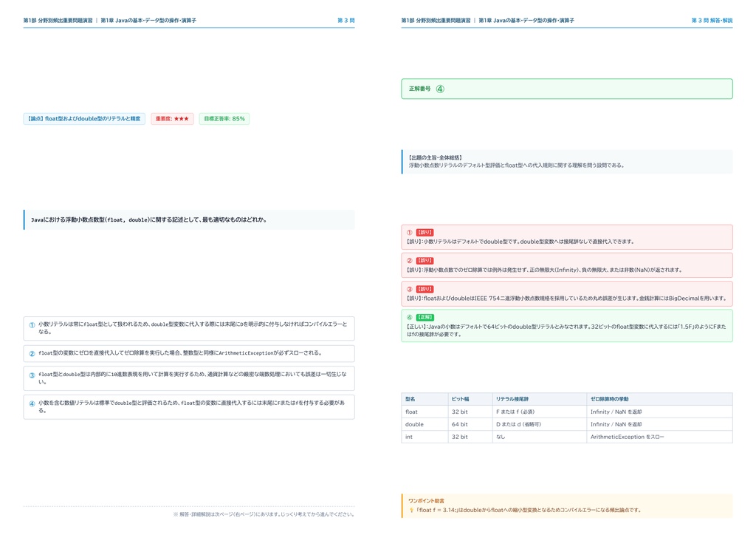Click the 第 3 問 label on the question page
This screenshot has width=756, height=535.
click(x=346, y=20)
